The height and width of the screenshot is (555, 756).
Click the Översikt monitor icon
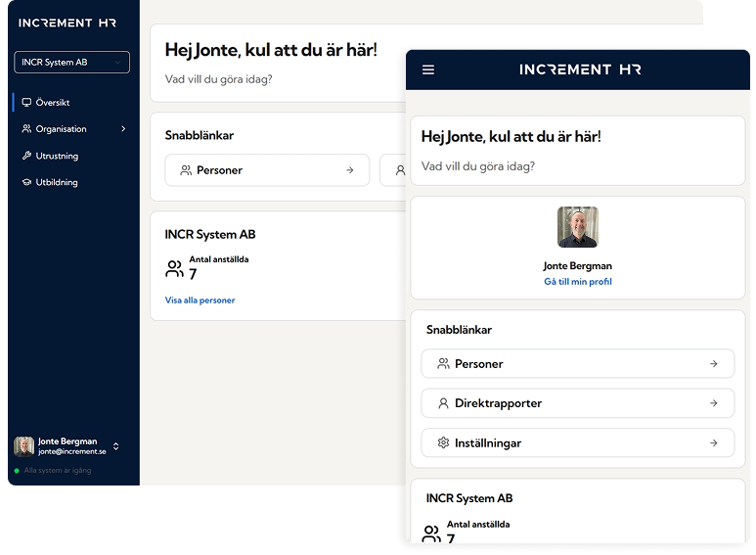pos(26,103)
